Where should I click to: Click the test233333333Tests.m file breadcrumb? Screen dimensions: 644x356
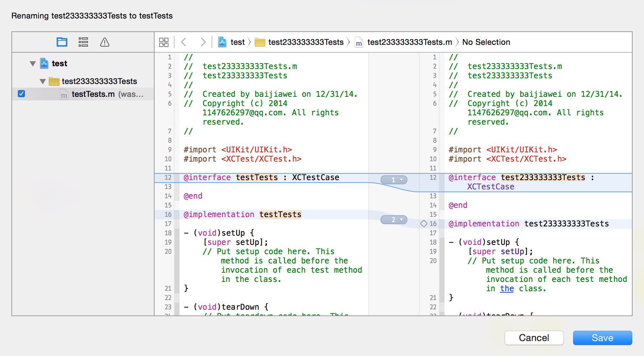pyautogui.click(x=409, y=42)
